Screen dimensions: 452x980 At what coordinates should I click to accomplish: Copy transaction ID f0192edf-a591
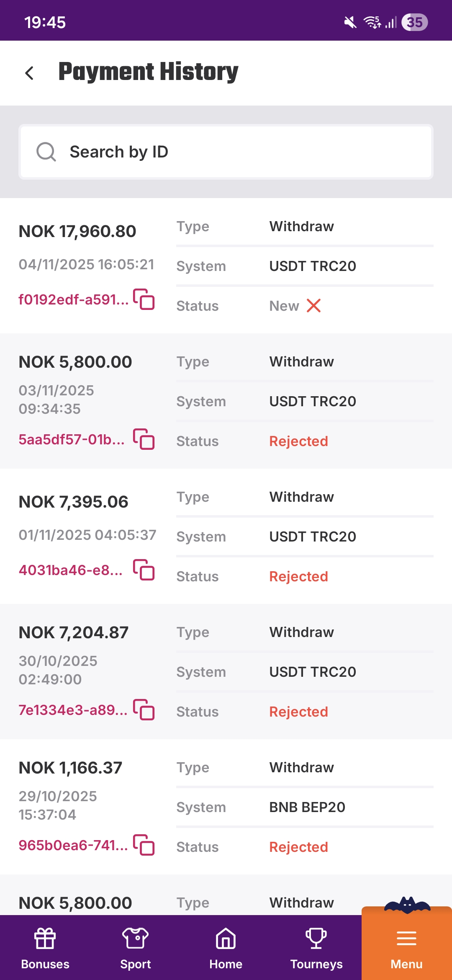click(x=144, y=299)
